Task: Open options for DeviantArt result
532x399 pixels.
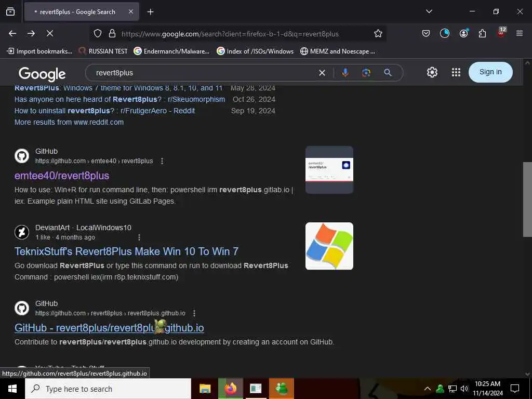Action: pos(139,237)
